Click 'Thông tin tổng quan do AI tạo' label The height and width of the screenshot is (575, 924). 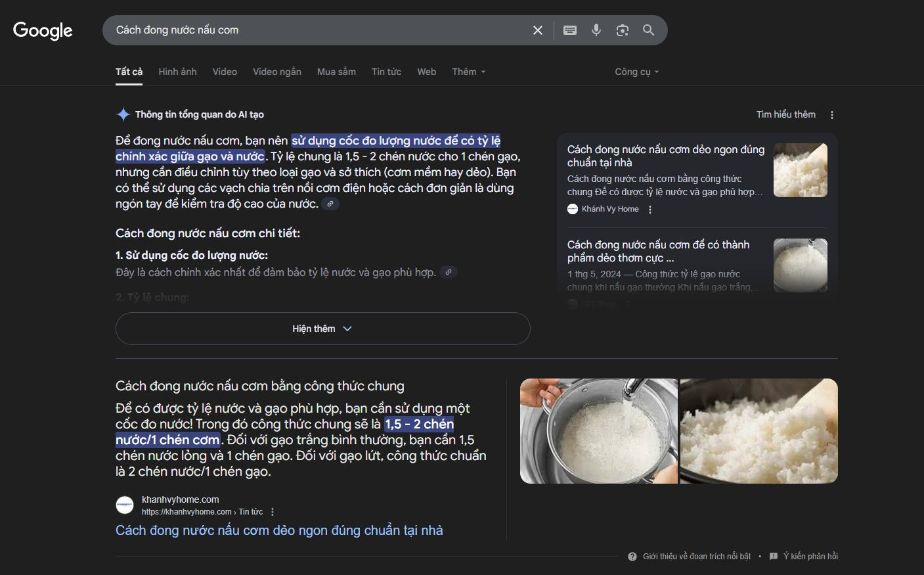pos(200,114)
